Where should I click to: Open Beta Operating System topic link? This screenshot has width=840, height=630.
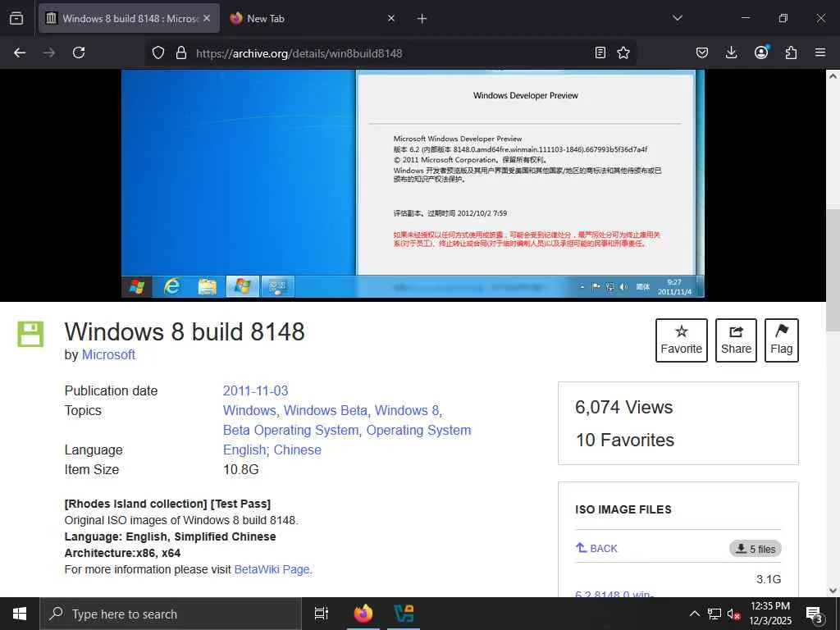291,430
